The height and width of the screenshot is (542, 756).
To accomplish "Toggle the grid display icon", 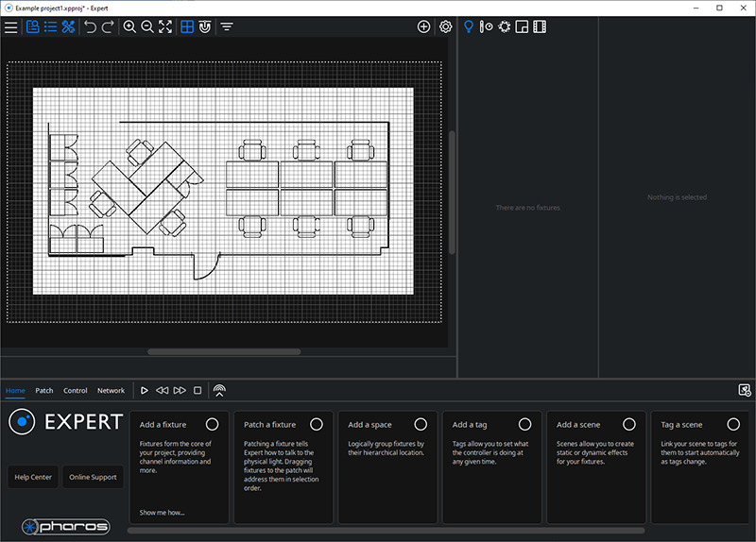I will click(187, 27).
